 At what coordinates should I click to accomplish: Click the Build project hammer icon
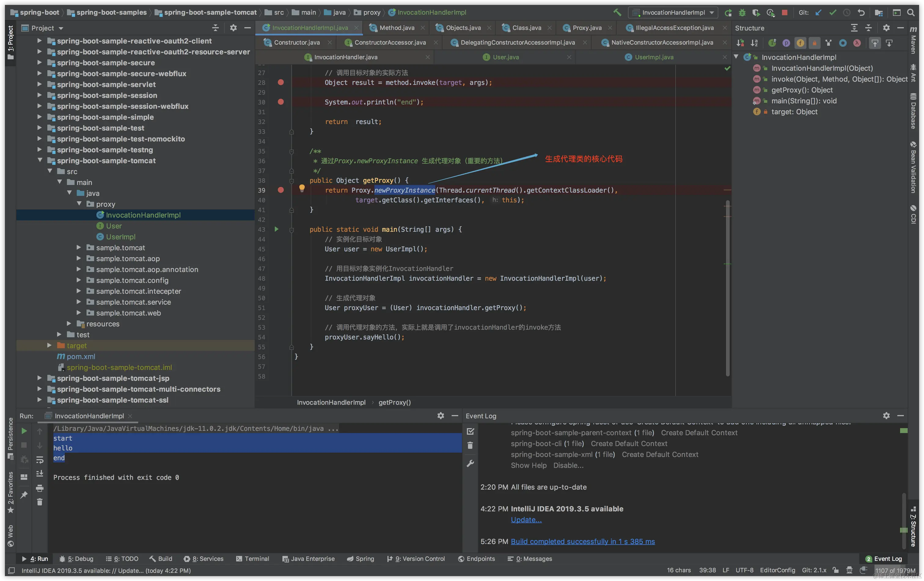tap(617, 12)
